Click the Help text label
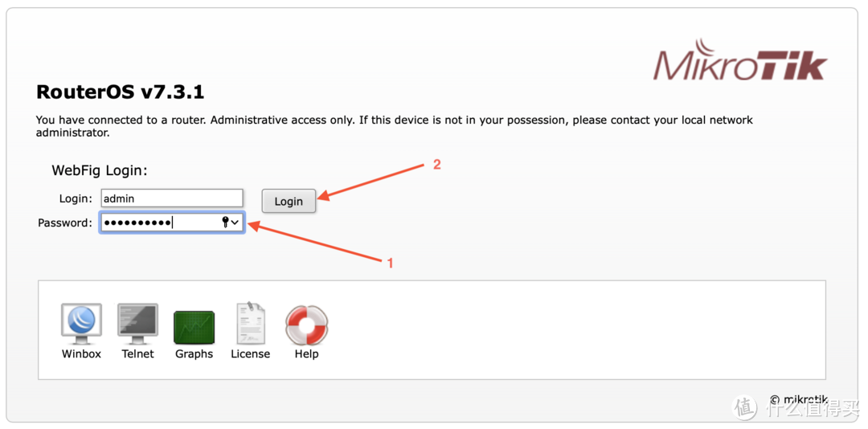This screenshot has height=429, width=868. pos(306,353)
